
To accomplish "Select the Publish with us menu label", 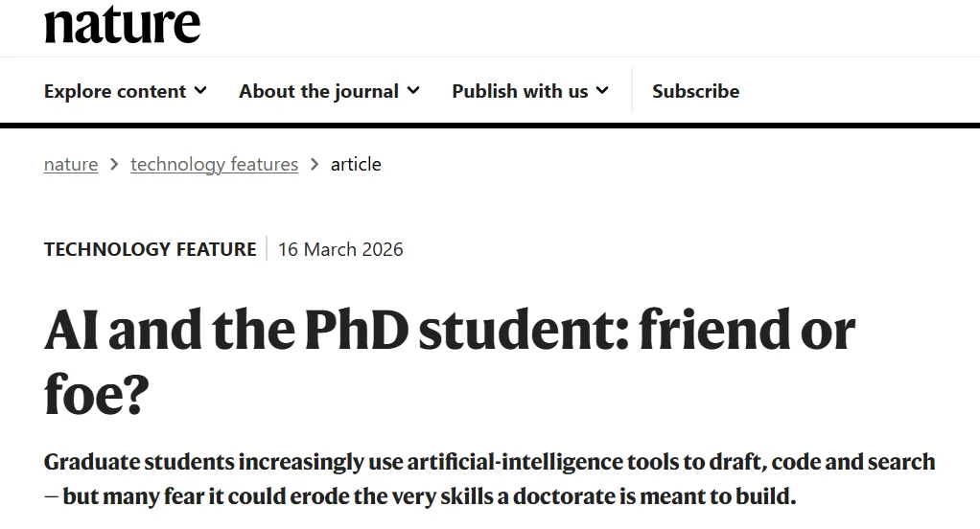I will [x=520, y=91].
